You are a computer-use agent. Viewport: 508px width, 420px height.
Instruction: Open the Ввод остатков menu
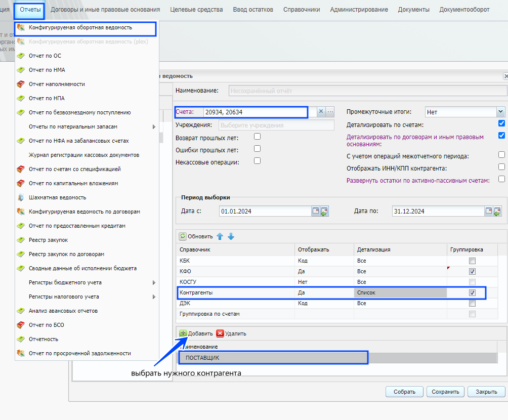(x=253, y=10)
